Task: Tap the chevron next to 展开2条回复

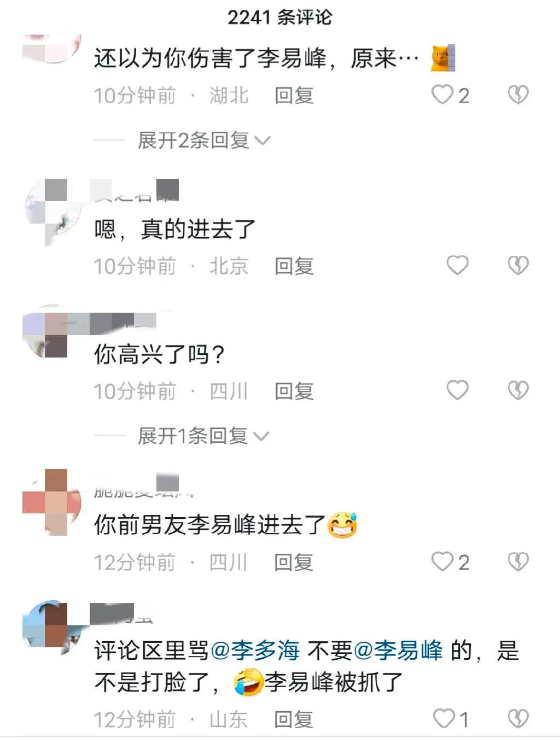Action: pos(263,141)
